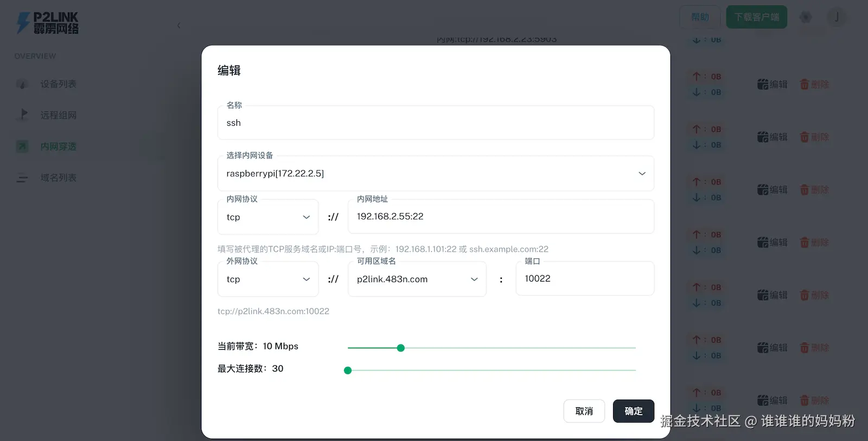Open 域名列表 in the sidebar
Viewport: 868px width, 441px height.
(58, 177)
